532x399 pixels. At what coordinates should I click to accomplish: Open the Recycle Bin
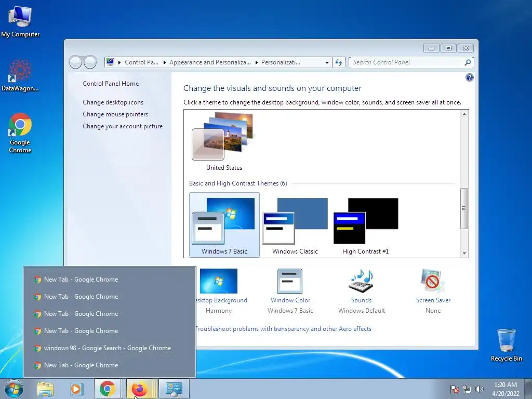506,345
